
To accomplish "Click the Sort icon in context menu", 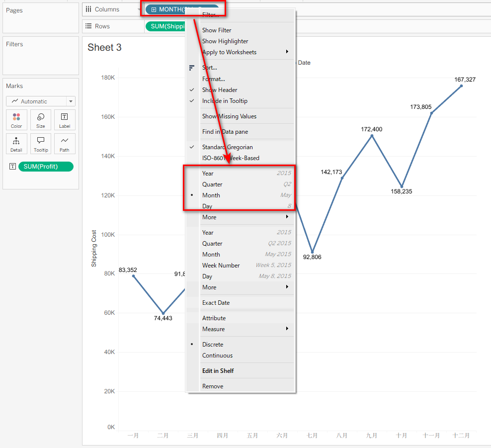I will (192, 68).
